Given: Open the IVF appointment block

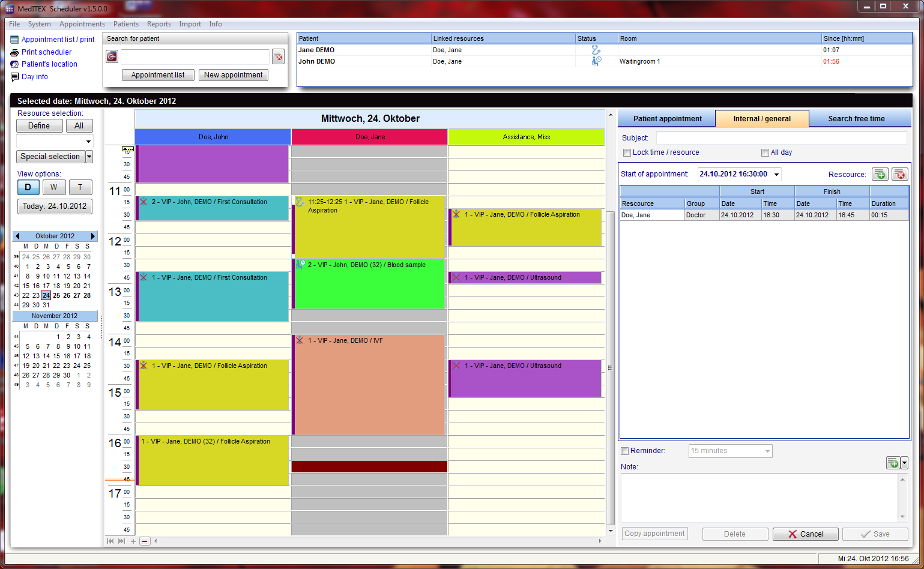Looking at the screenshot, I should coord(369,385).
